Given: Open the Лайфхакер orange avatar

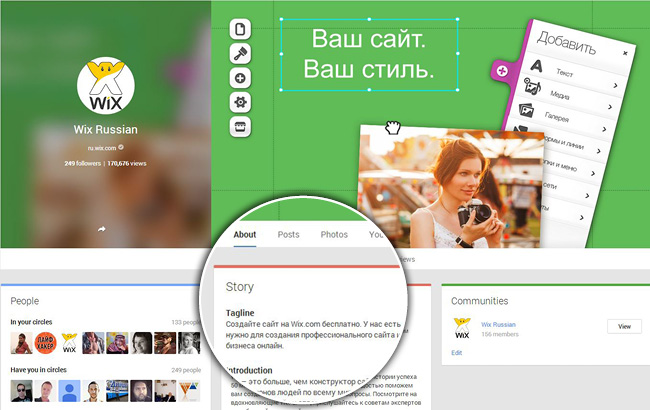Looking at the screenshot, I should coord(45,343).
